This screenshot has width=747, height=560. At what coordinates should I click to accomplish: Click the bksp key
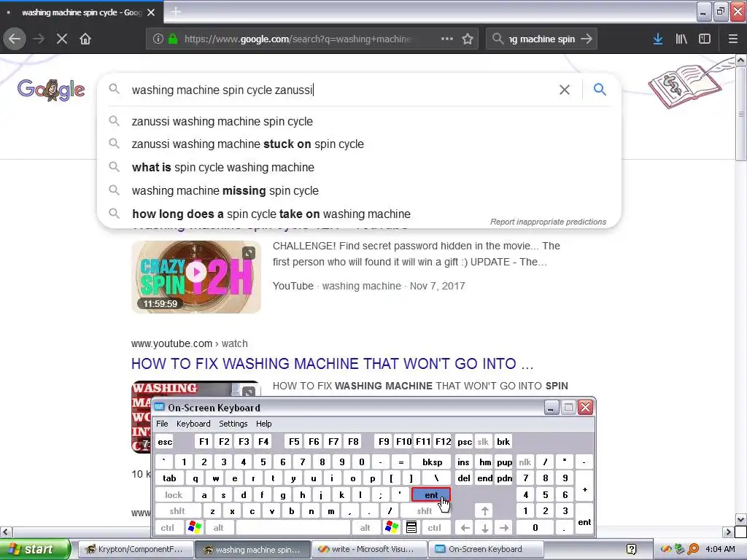(x=432, y=462)
